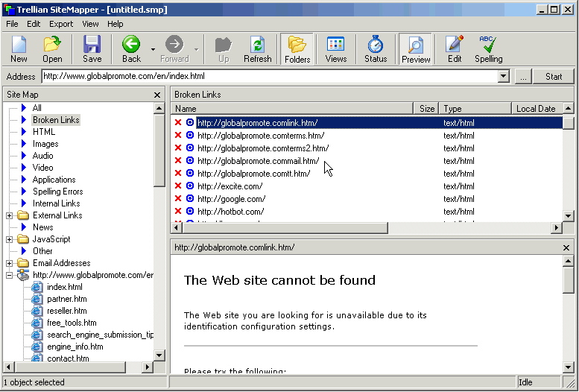Close the preview pane
This screenshot has height=392, width=579.
point(566,248)
